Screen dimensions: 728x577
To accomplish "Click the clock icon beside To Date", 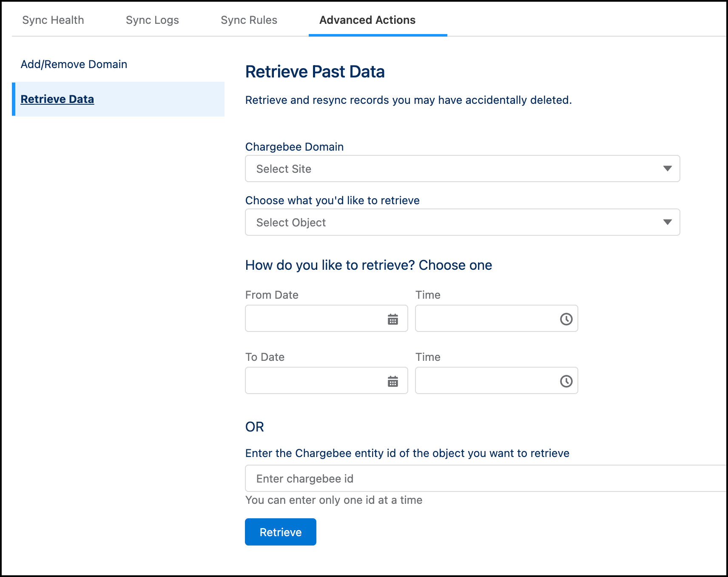I will click(x=566, y=381).
